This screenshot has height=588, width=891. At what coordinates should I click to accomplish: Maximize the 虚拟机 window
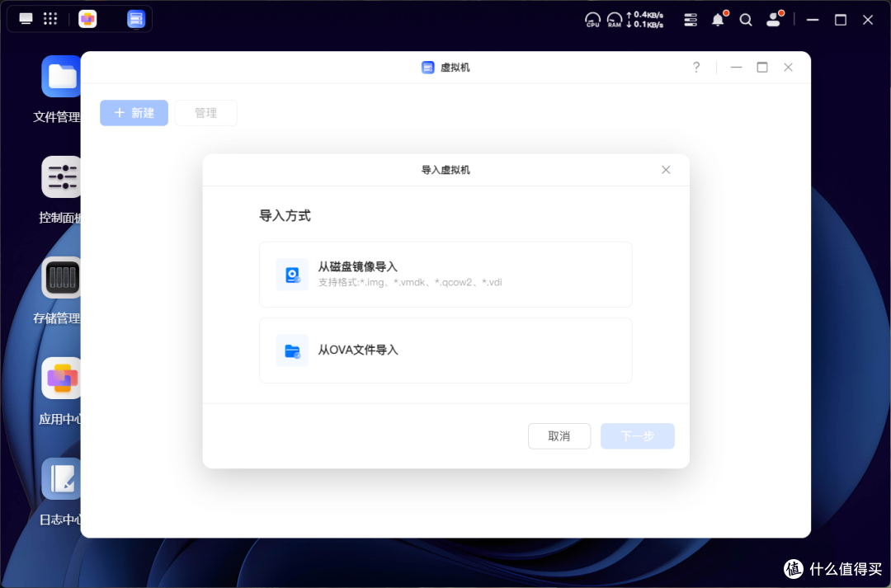(x=762, y=68)
